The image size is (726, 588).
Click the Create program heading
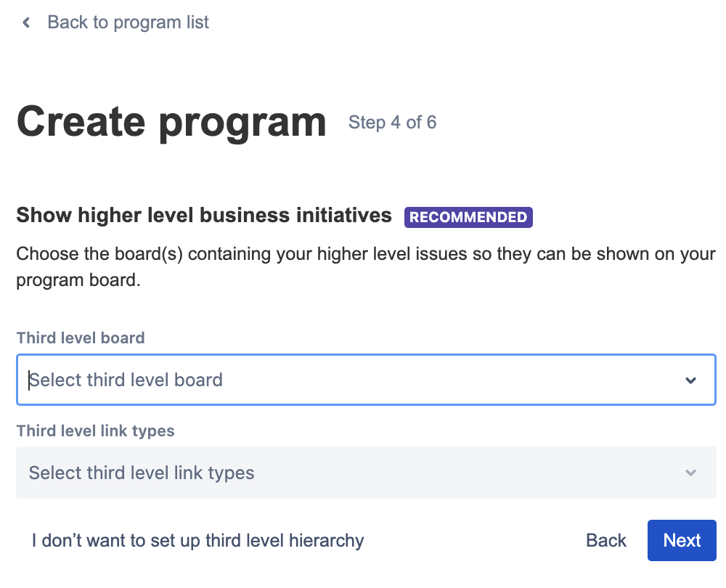click(x=171, y=122)
